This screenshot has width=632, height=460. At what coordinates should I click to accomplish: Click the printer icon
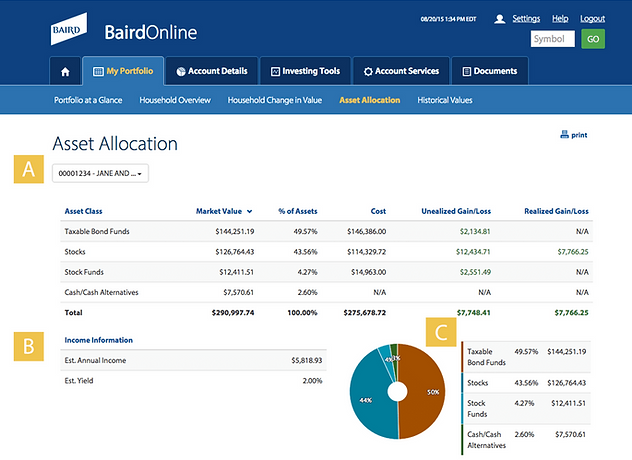tap(564, 135)
